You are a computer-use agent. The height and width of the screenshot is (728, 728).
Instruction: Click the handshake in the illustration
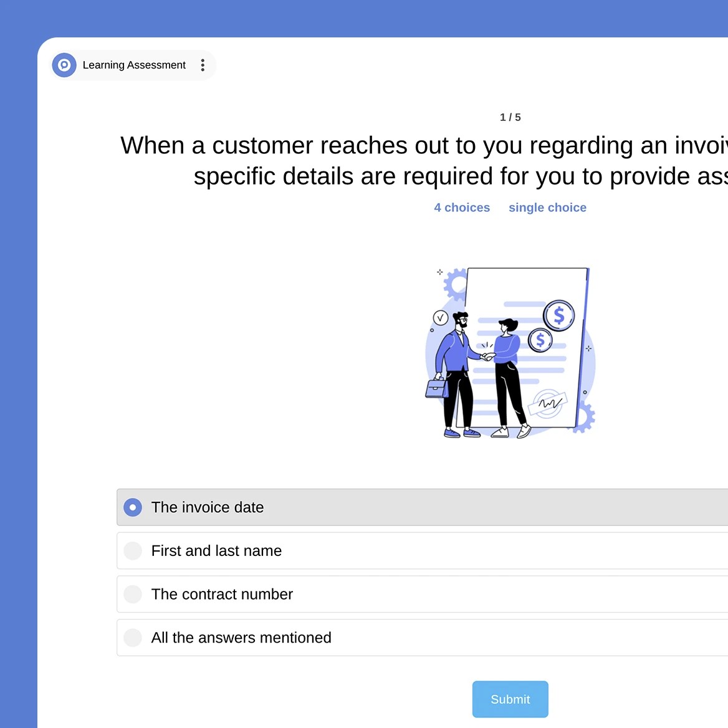coord(488,356)
